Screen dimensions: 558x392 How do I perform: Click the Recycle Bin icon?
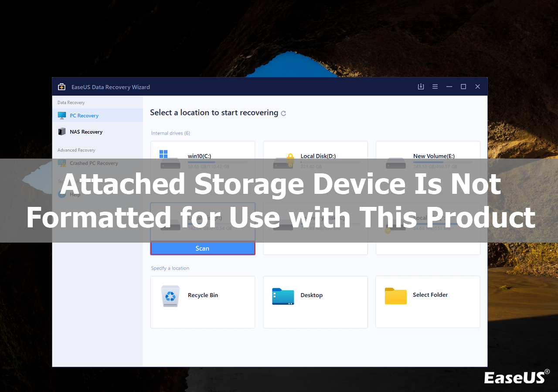point(170,296)
